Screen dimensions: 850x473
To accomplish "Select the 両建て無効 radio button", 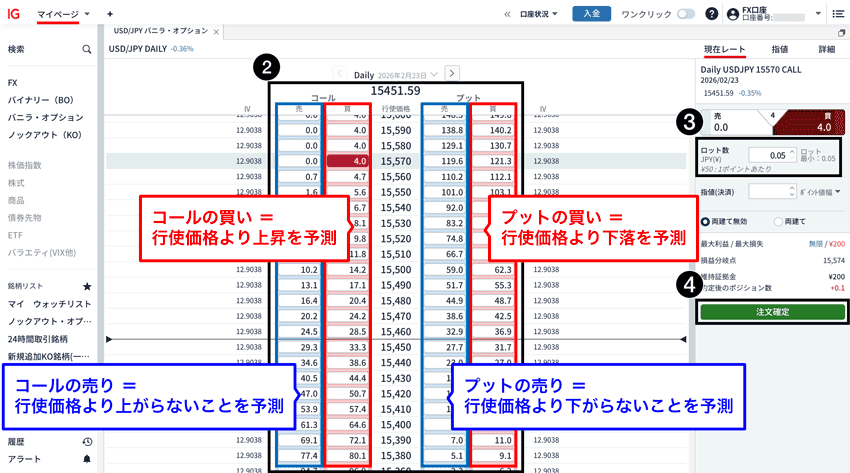I will tap(705, 221).
